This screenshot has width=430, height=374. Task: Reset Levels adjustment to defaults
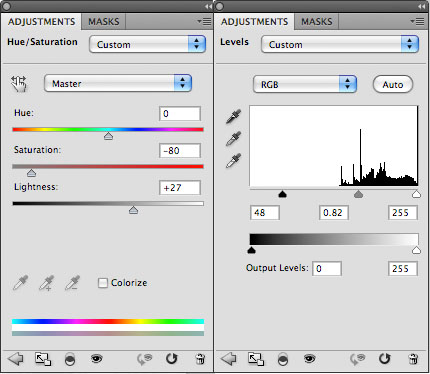[x=384, y=359]
